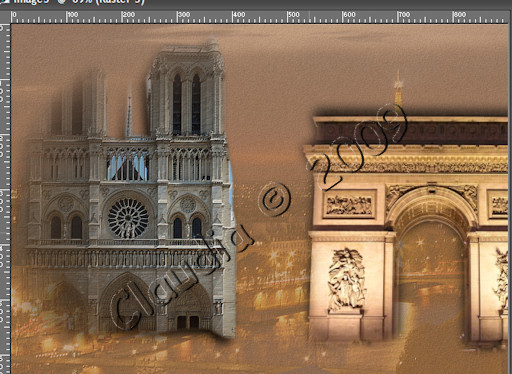This screenshot has height=374, width=512.
Task: Click the 600 mark on horizontal ruler
Action: [349, 15]
